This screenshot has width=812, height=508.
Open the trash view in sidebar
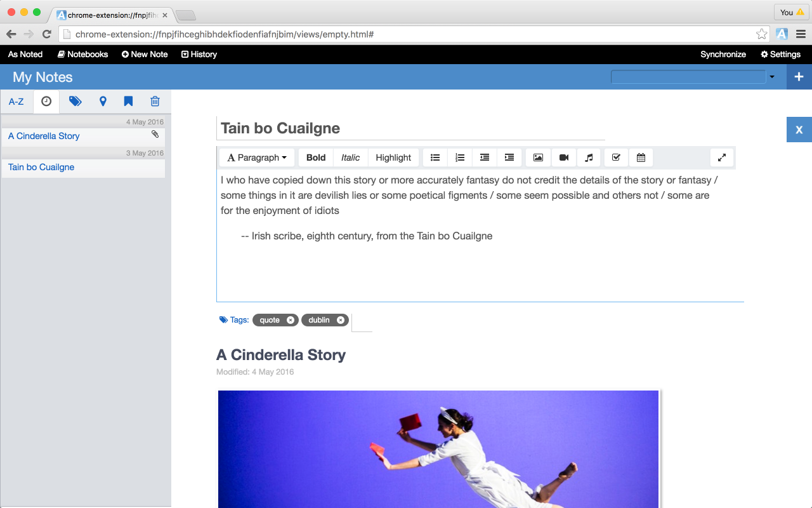(x=155, y=102)
